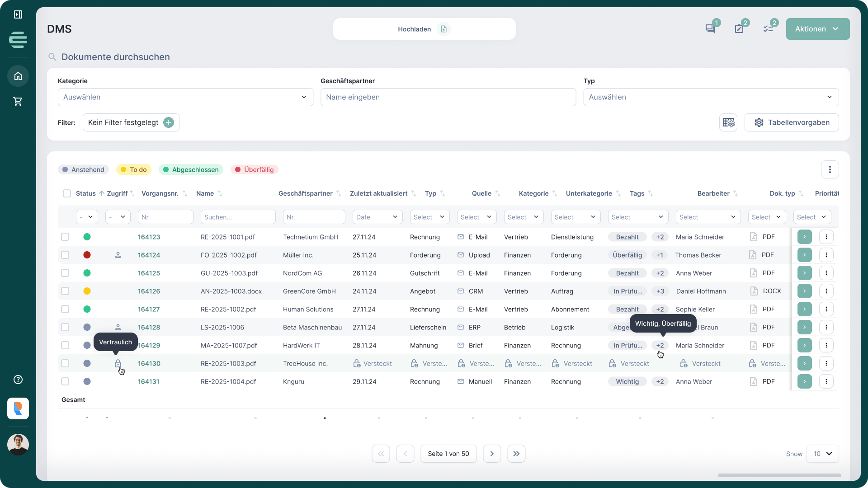The width and height of the screenshot is (868, 488).
Task: Select the checkbox for row 164127
Action: point(66,309)
